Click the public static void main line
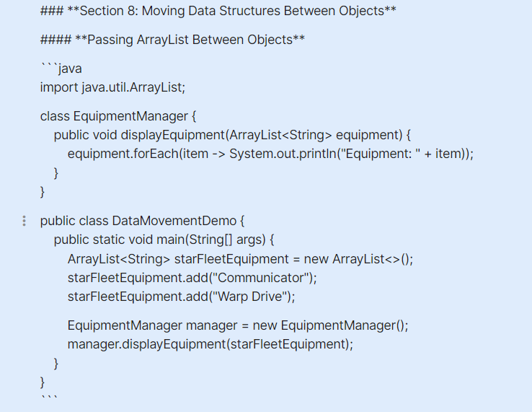Image resolution: width=532 pixels, height=412 pixels. tap(164, 240)
